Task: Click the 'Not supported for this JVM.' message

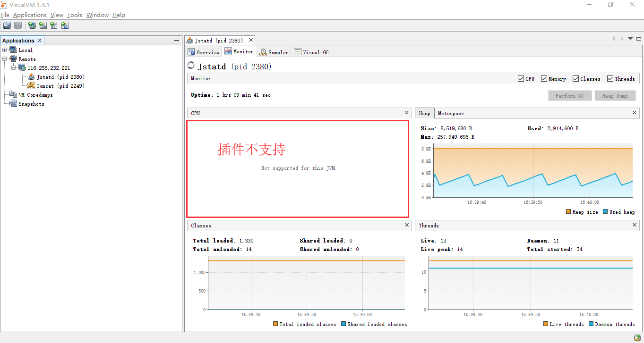Action: (x=299, y=168)
